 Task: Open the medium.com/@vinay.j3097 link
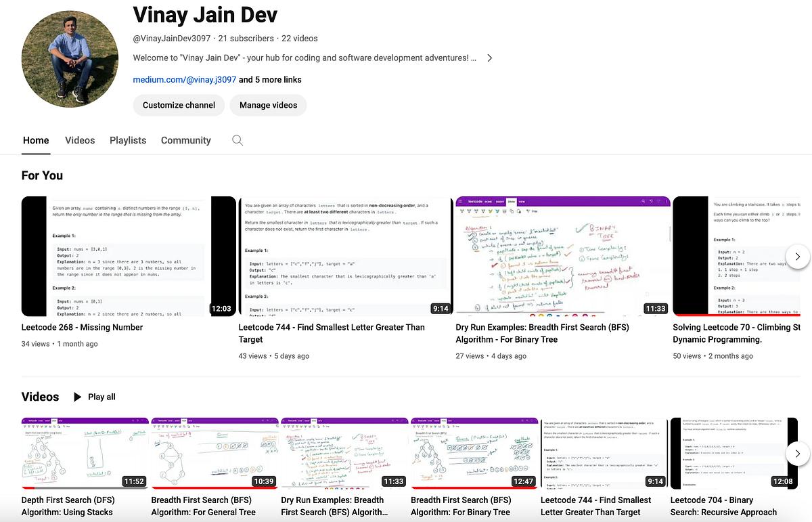point(184,79)
